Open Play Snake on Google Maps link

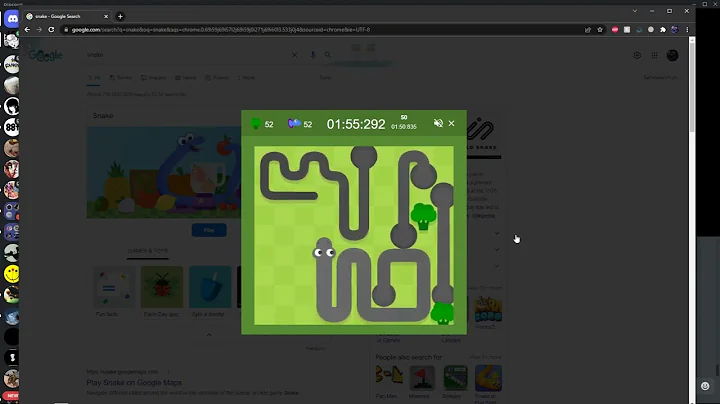point(134,382)
